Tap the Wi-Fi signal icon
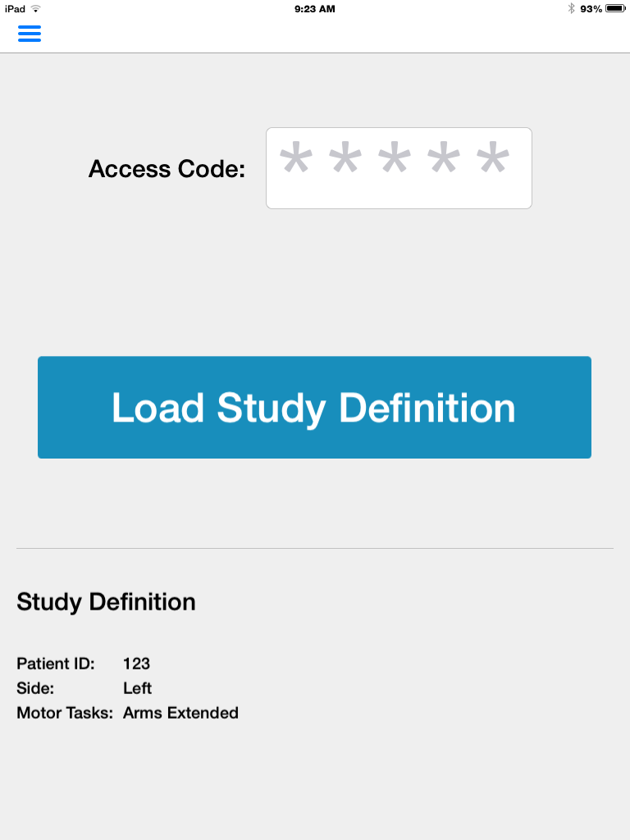The image size is (630, 840). (36, 8)
